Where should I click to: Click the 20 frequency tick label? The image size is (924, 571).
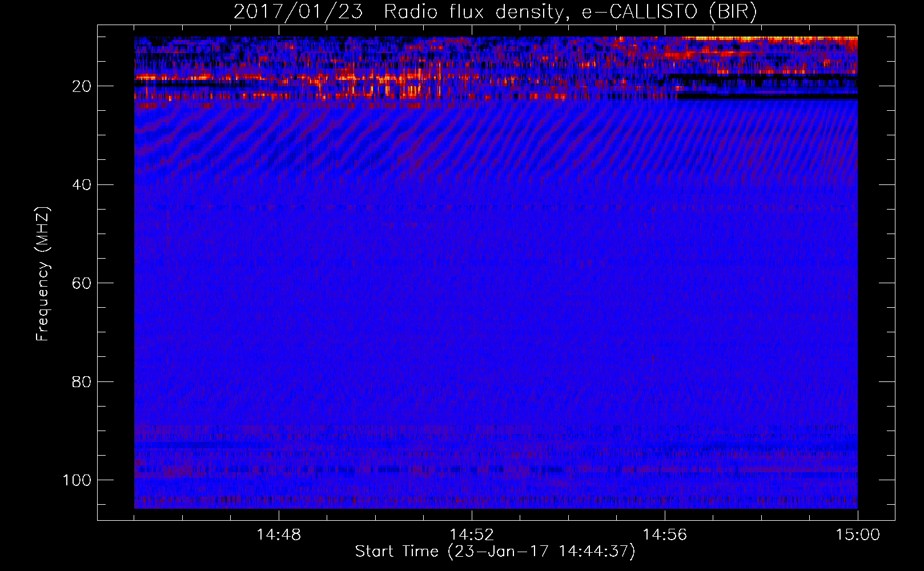click(x=82, y=86)
